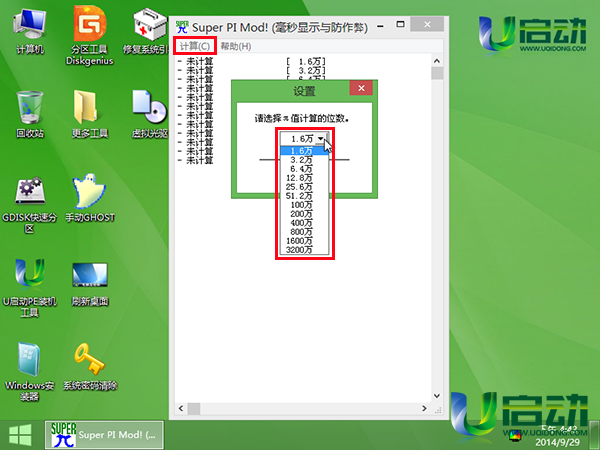
Task: Open the 回收站 recycle bin icon
Action: [29, 115]
